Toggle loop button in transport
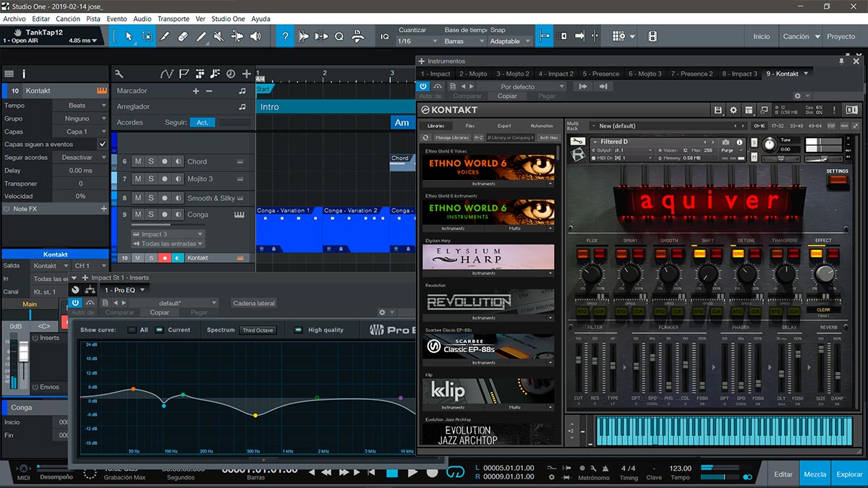 click(455, 472)
